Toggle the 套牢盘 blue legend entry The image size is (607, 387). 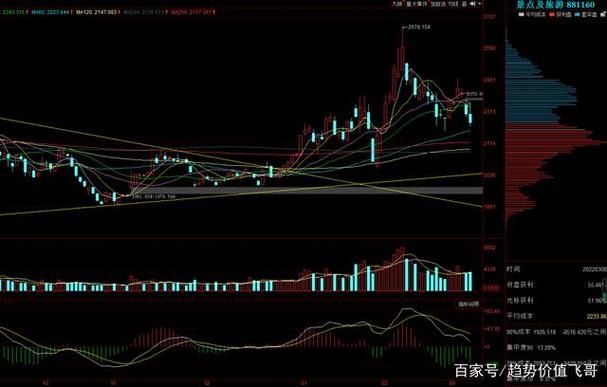click(586, 14)
